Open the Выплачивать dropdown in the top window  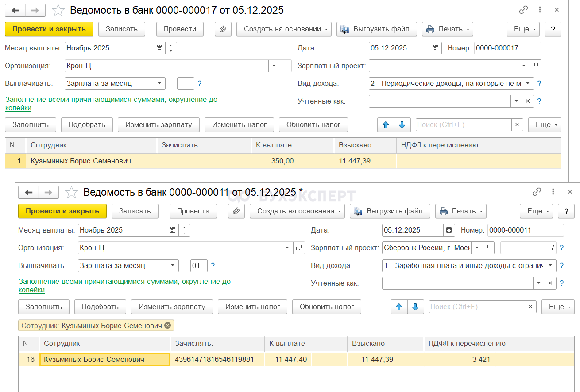click(159, 83)
